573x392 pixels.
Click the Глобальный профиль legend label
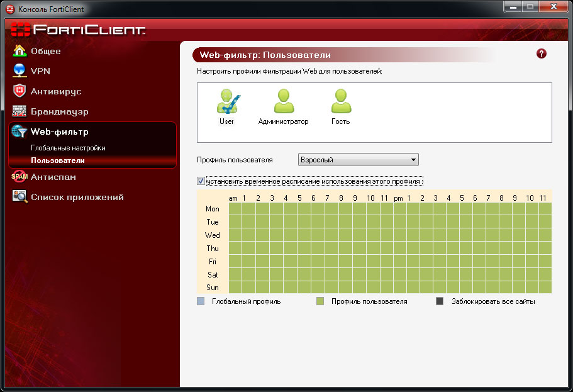click(247, 301)
